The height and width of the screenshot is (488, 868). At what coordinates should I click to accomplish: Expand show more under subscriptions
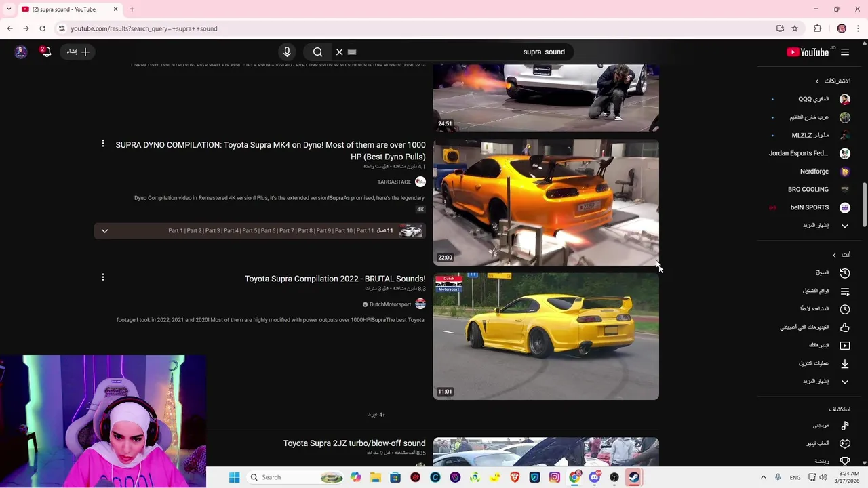tap(825, 226)
